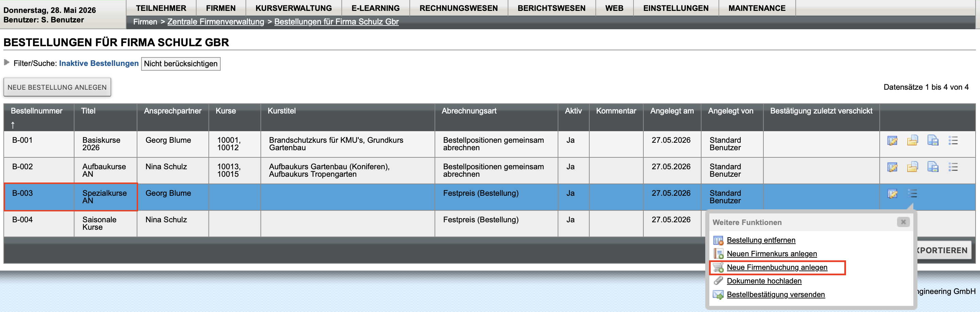
Task: Click the Basiskurse 2026 title cell
Action: pos(105,144)
